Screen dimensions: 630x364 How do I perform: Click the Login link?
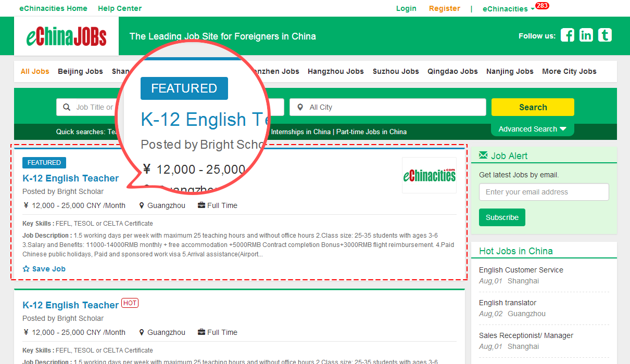(x=406, y=8)
